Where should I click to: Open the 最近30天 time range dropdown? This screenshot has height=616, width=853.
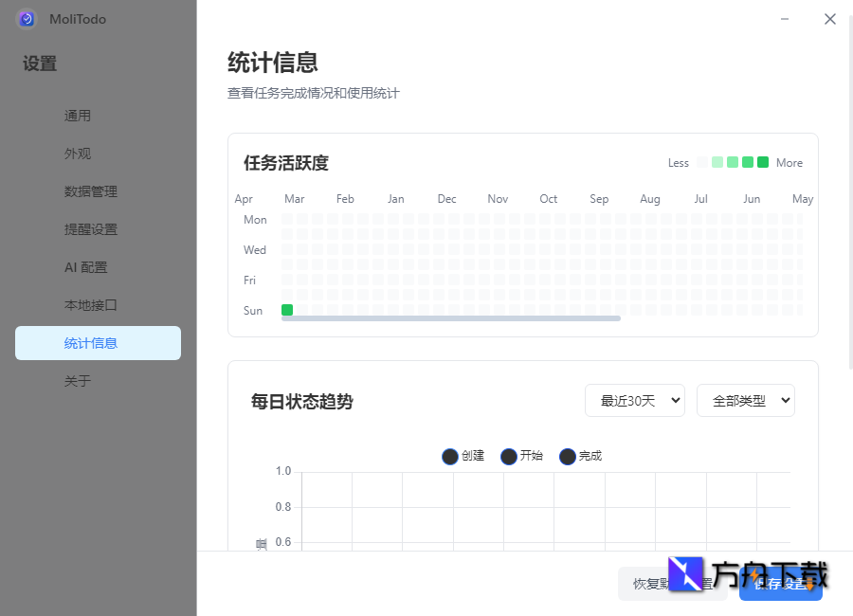635,400
